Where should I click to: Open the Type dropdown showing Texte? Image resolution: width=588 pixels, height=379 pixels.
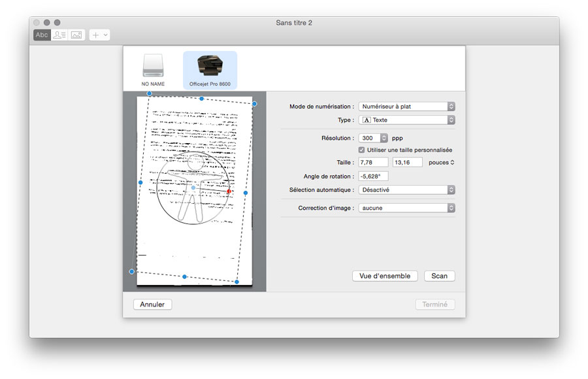coord(406,120)
